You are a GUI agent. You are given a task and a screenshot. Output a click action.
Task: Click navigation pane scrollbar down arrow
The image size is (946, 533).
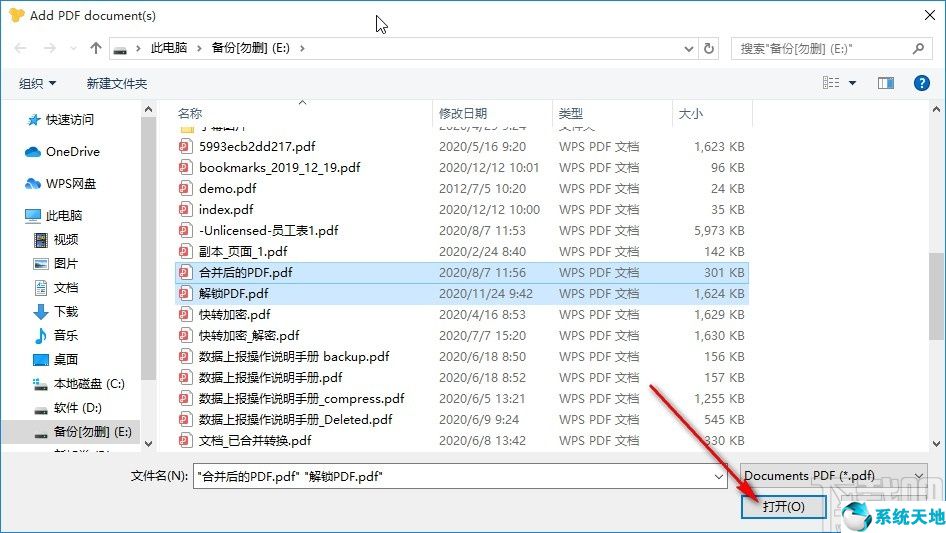coord(148,444)
